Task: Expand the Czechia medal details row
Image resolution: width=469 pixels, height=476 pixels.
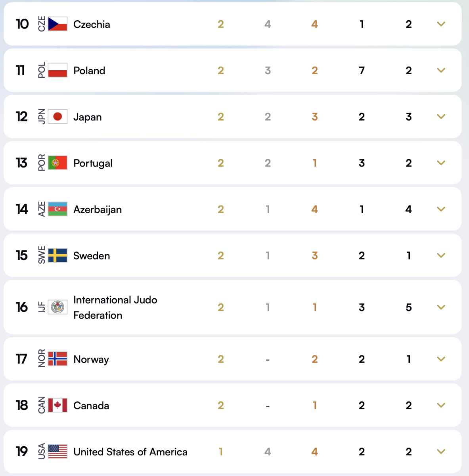Action: 440,24
